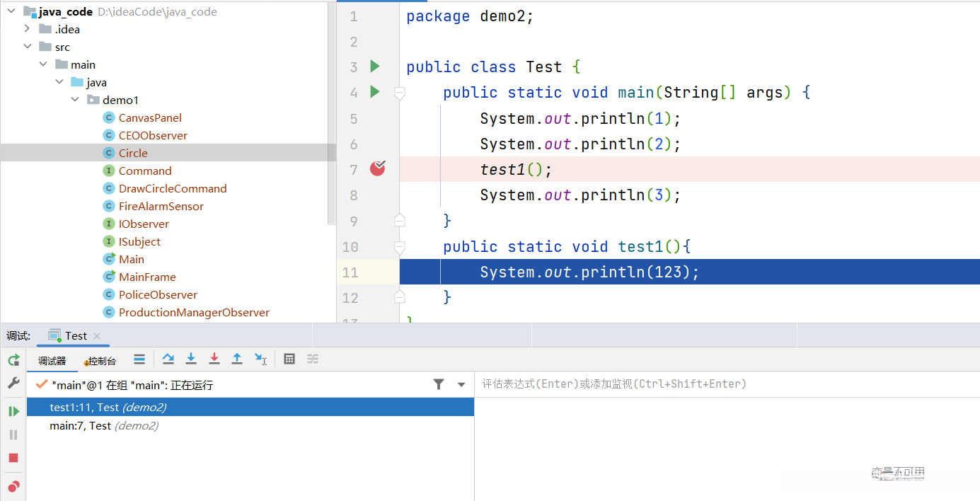Screen dimensions: 980x501
Task: Switch to the 控制台 console tab
Action: click(x=100, y=360)
